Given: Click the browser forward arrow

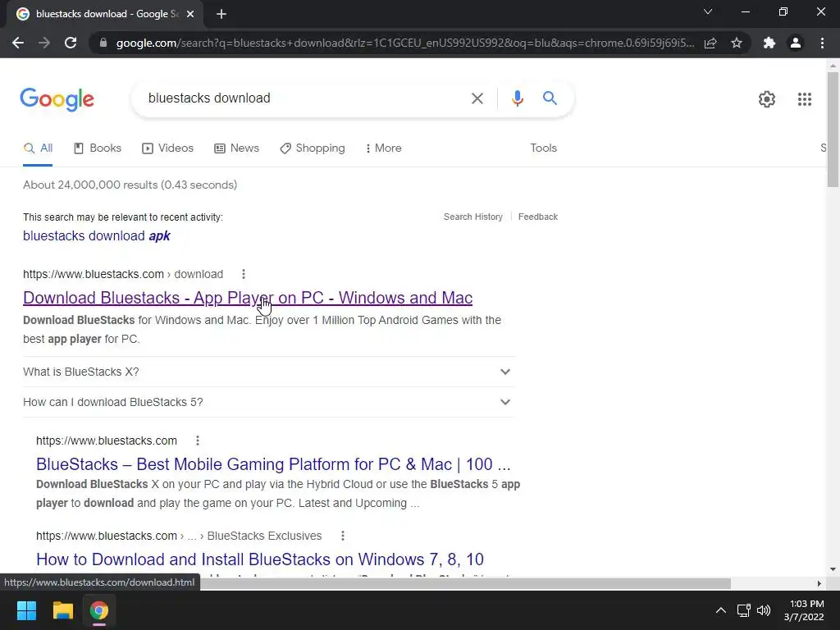Looking at the screenshot, I should pos(44,43).
